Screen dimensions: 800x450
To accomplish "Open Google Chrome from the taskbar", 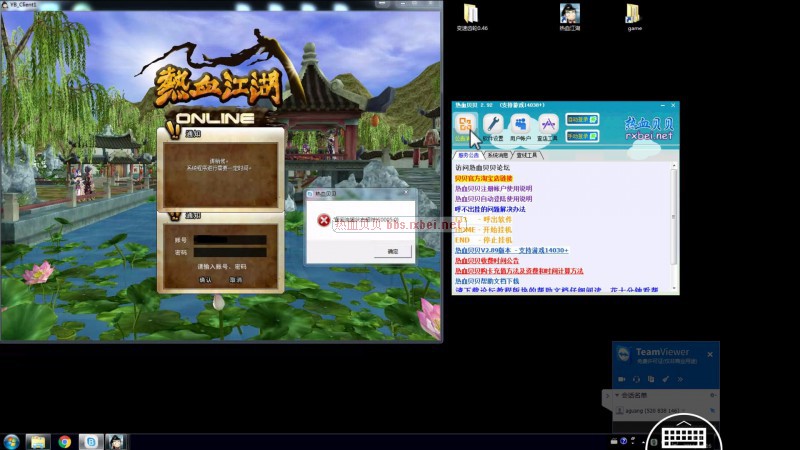I will click(x=64, y=441).
